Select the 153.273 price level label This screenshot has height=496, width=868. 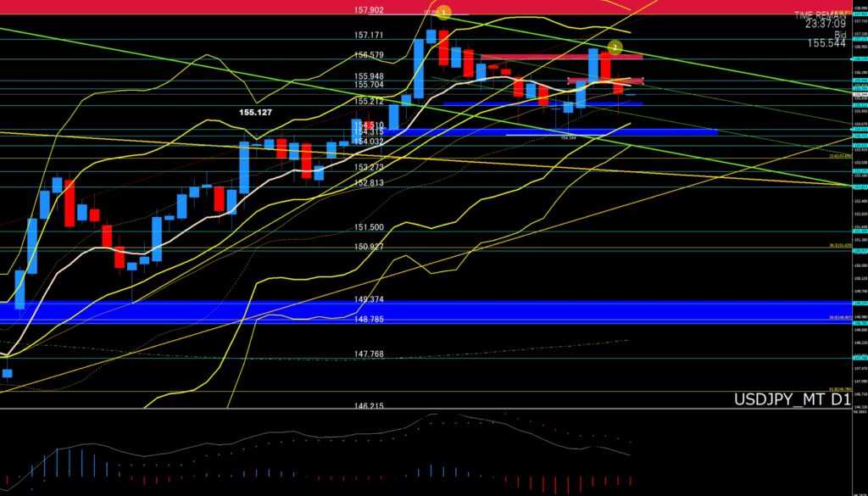coord(369,167)
